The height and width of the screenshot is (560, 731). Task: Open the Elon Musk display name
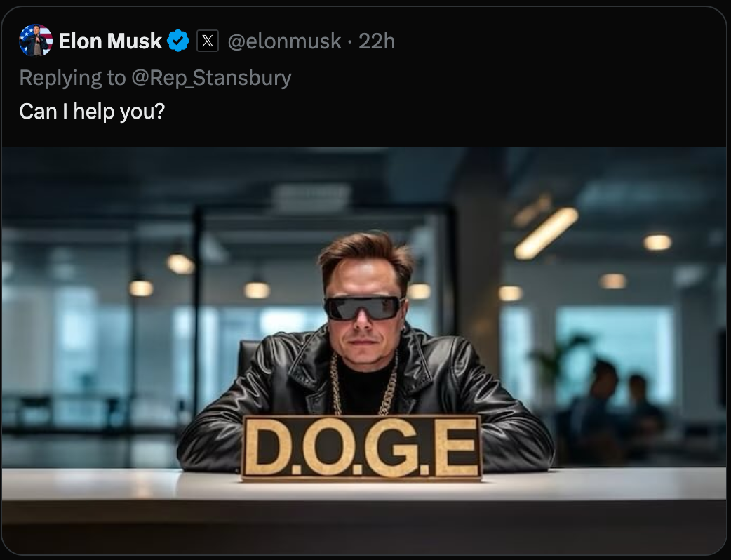tap(110, 41)
